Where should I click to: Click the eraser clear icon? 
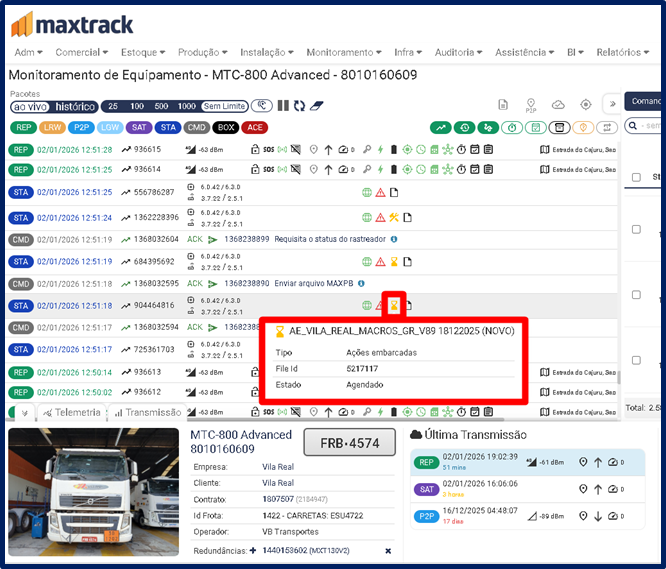tap(316, 106)
